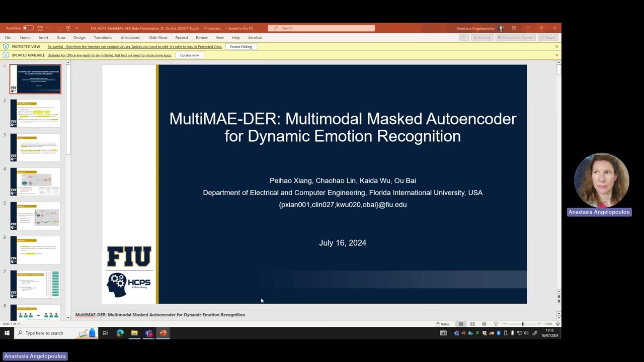Click the Updates for Office message link
Image resolution: width=644 pixels, height=362 pixels.
tap(110, 55)
